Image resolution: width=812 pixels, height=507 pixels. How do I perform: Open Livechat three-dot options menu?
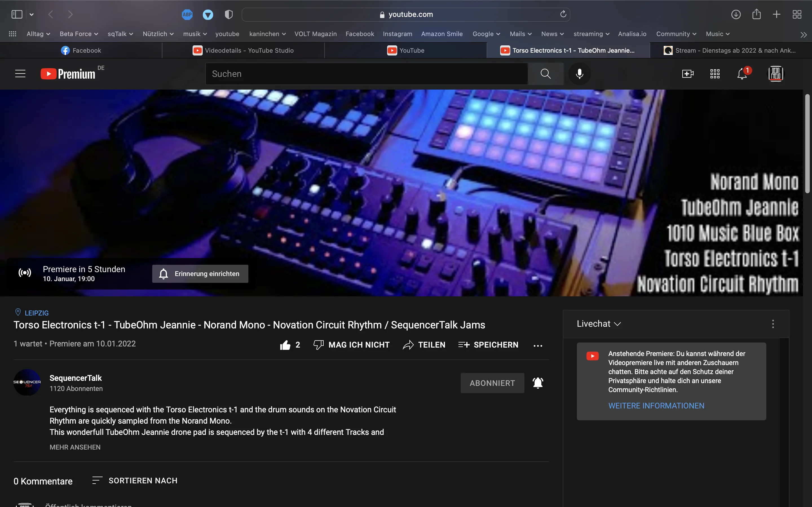[773, 324]
